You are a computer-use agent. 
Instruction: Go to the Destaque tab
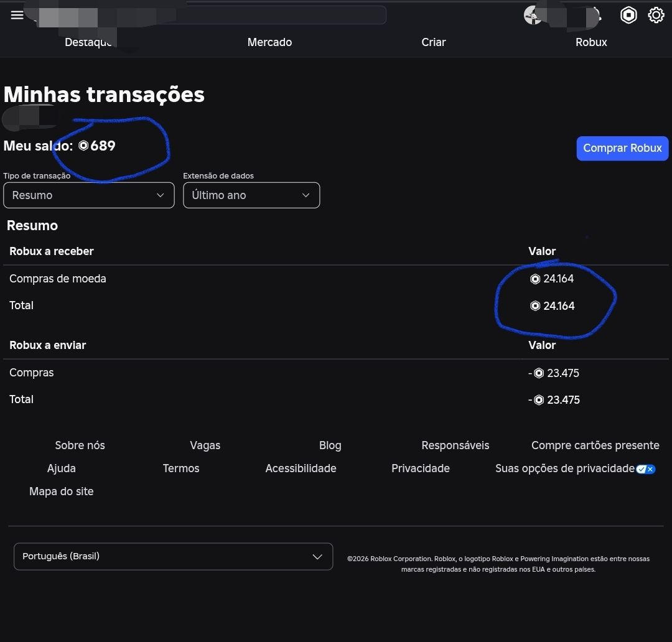[88, 42]
